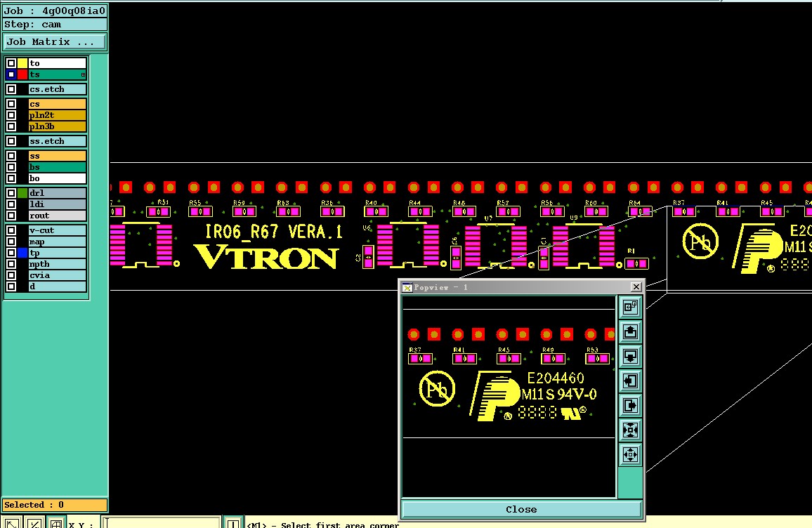Click the 'Selected : 0' status field

pyautogui.click(x=55, y=505)
